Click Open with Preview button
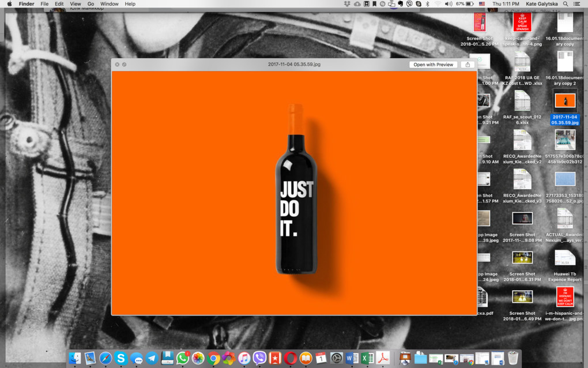Viewport: 588px width, 368px height. click(x=433, y=65)
